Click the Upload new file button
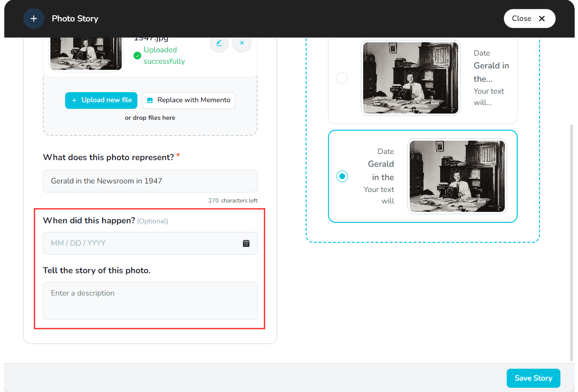This screenshot has width=578, height=392. (x=101, y=100)
